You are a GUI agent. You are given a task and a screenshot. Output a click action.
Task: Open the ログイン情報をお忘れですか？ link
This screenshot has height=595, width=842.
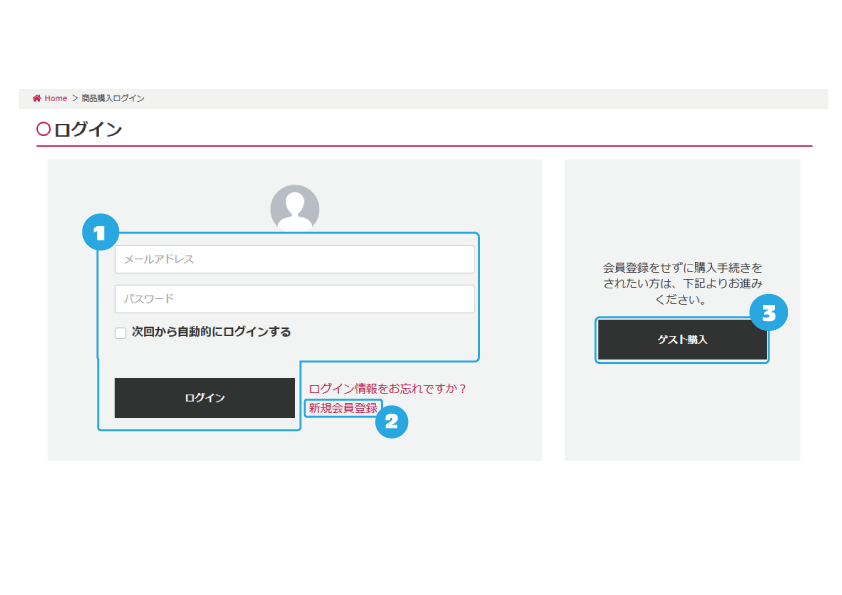388,389
